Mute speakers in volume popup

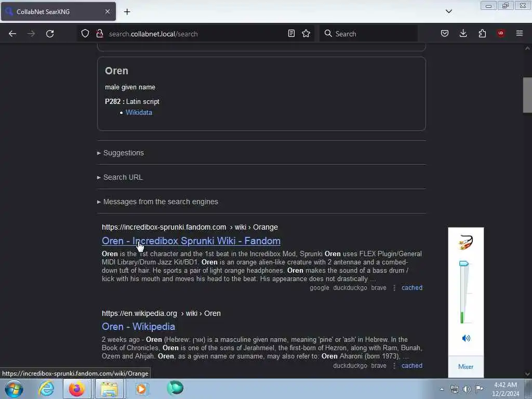(x=466, y=338)
